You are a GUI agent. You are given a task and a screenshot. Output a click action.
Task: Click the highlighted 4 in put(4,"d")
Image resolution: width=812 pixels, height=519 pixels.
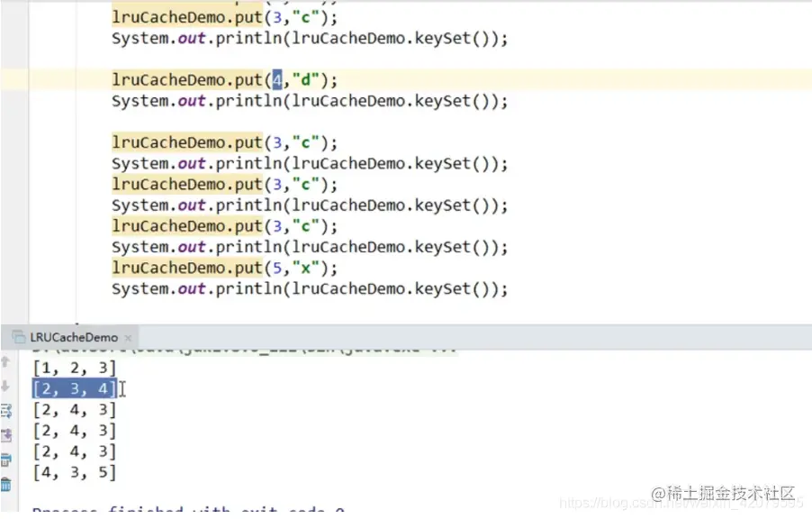click(277, 80)
